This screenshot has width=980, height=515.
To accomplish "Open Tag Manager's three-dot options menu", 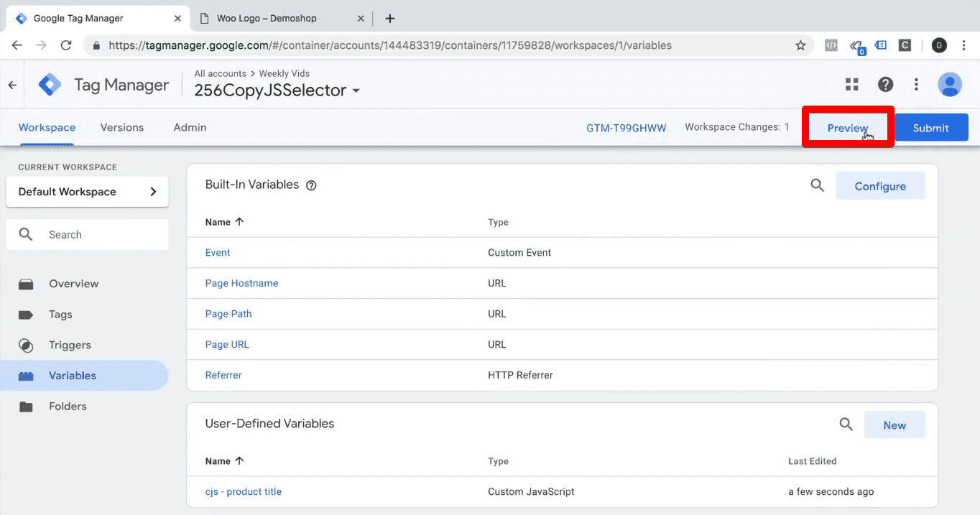I will [916, 84].
